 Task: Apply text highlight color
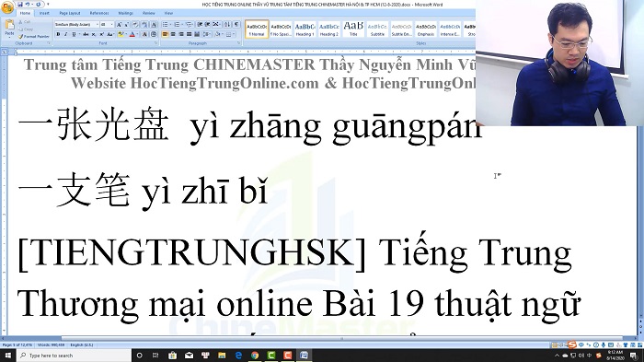(x=121, y=34)
